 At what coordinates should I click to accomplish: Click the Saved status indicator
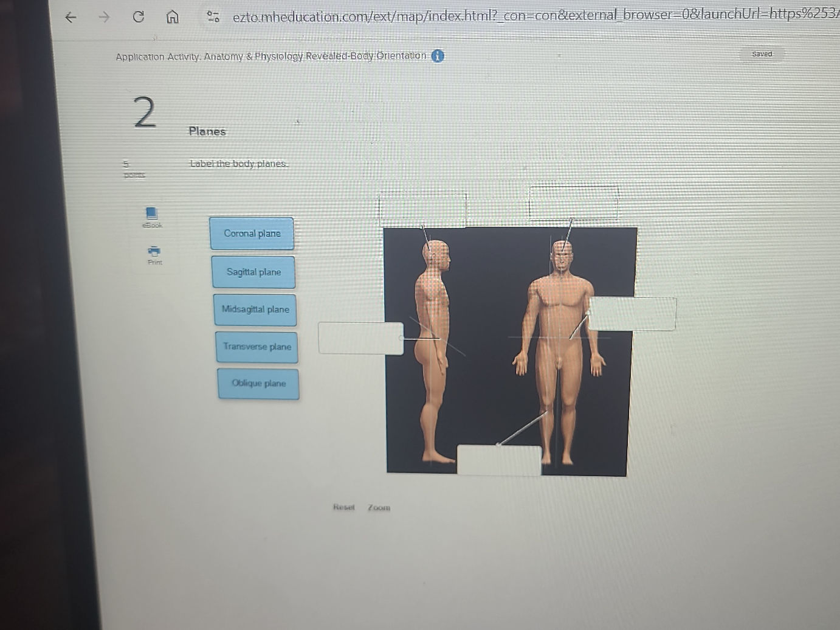pos(762,54)
